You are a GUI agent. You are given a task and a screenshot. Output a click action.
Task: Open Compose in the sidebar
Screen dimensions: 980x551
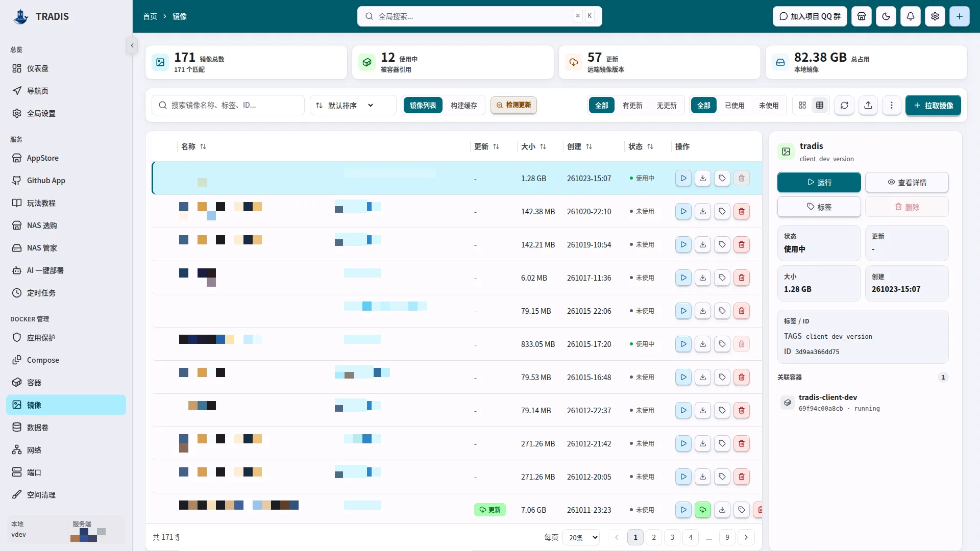66,360
